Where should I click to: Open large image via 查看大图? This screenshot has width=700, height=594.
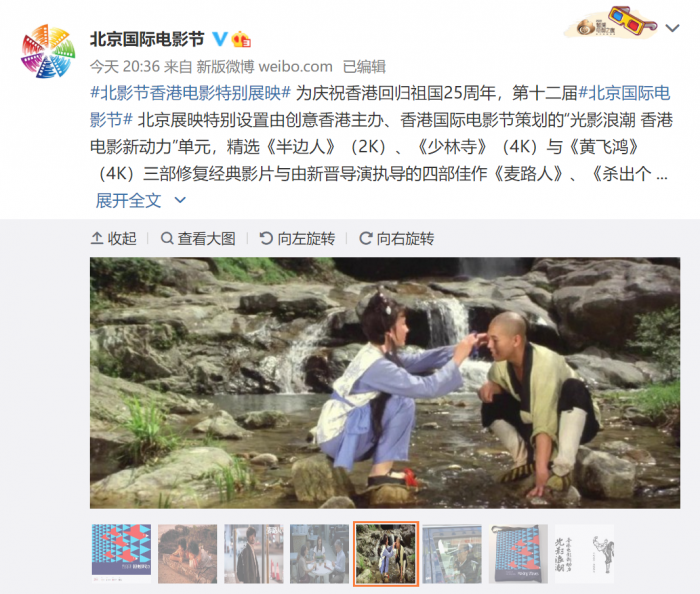(198, 239)
